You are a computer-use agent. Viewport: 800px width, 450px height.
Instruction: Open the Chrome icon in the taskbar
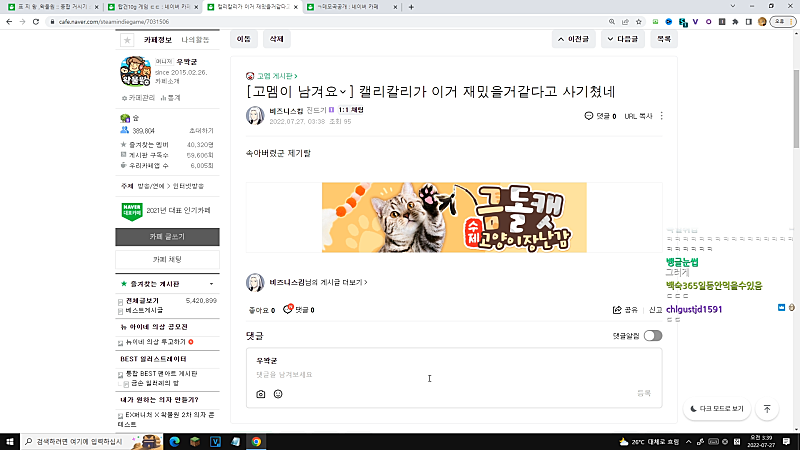256,441
